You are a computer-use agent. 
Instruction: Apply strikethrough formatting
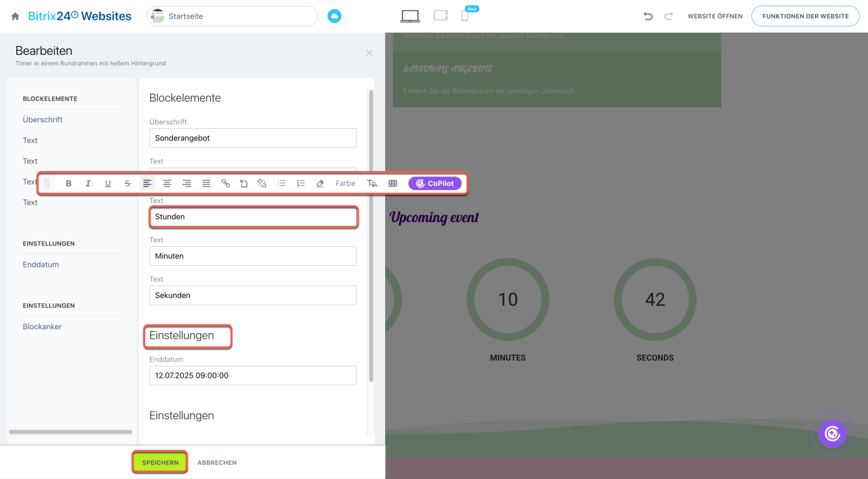click(127, 183)
